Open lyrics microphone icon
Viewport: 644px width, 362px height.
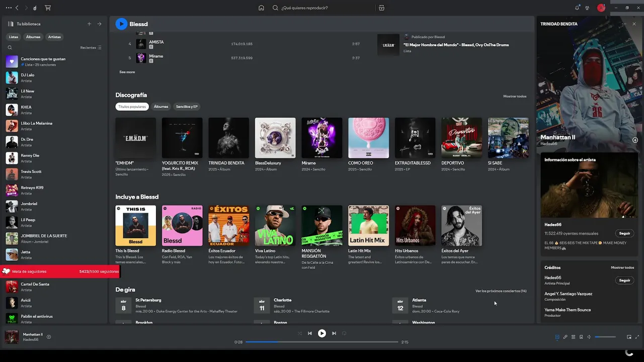coord(565,337)
